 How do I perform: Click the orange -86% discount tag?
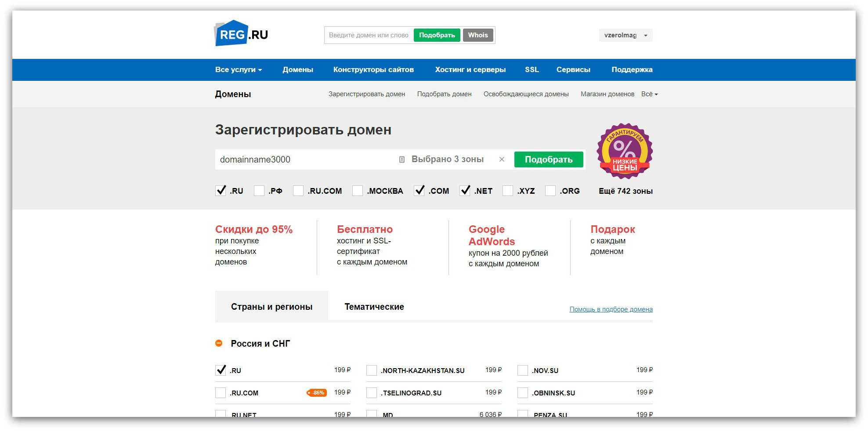click(x=317, y=393)
